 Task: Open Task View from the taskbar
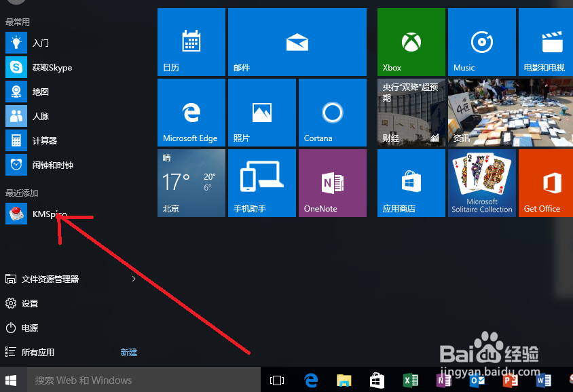point(276,380)
